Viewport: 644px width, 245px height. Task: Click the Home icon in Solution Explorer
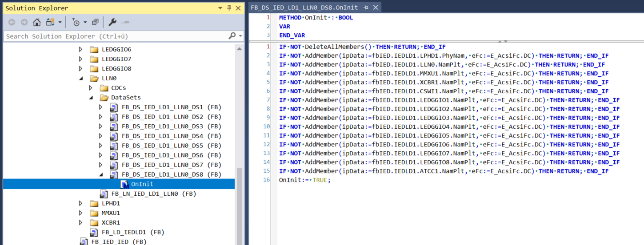pos(37,22)
